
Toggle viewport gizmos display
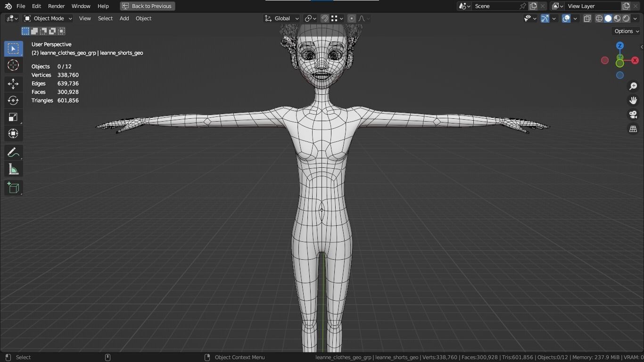pos(545,18)
